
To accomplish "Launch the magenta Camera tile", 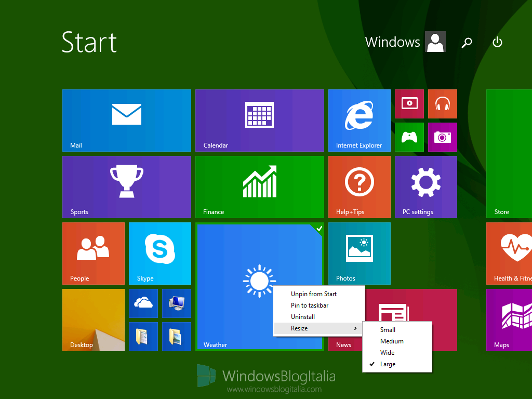I will 443,137.
